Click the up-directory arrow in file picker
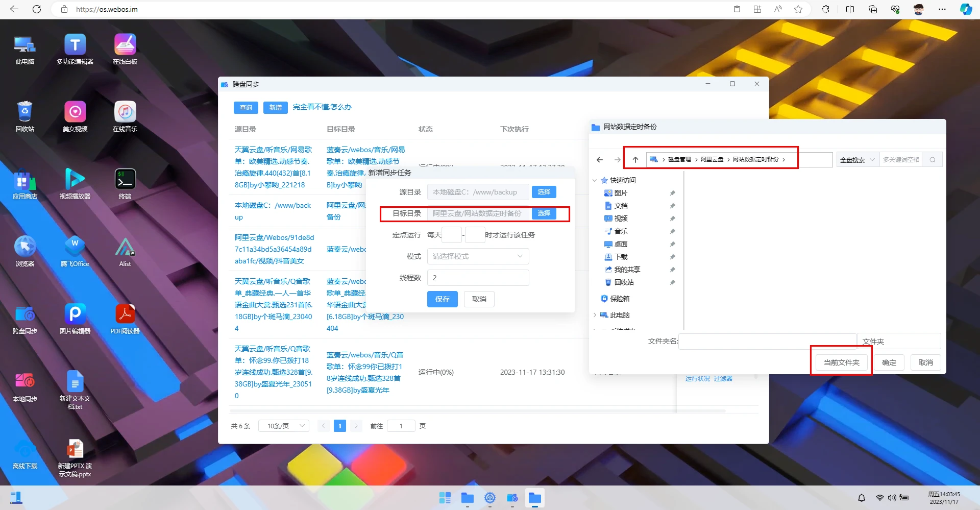The width and height of the screenshot is (980, 510). 635,160
